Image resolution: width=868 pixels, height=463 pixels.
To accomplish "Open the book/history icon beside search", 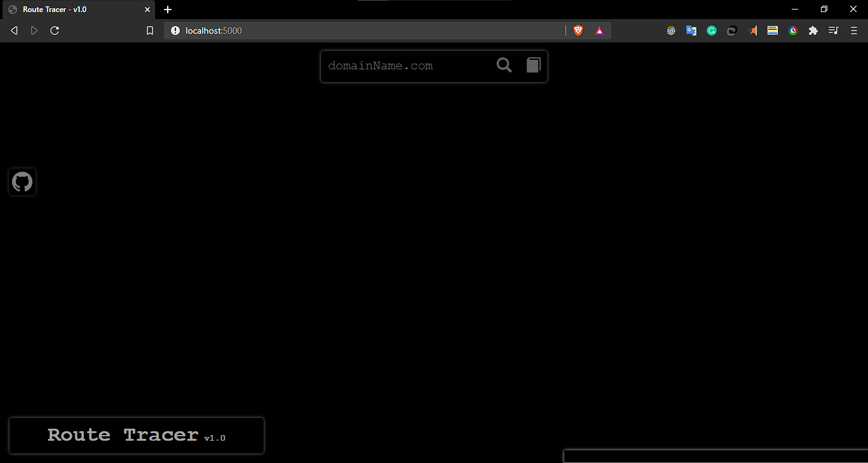I will click(x=534, y=65).
